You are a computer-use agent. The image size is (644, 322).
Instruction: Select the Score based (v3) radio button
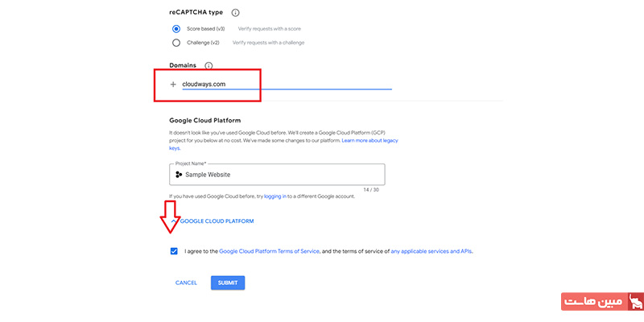click(x=176, y=29)
